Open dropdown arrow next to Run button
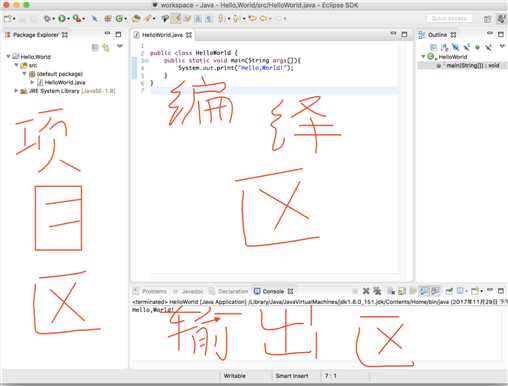 [69, 19]
